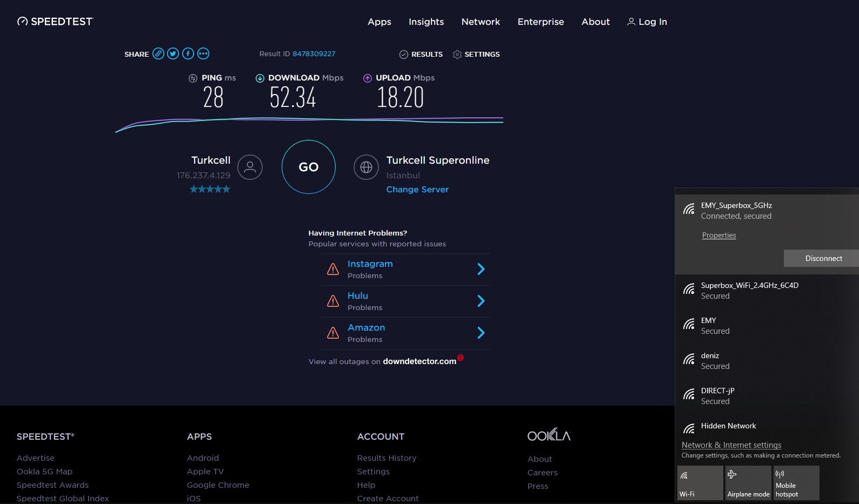Click the ping icon
Image resolution: width=859 pixels, height=504 pixels.
[x=193, y=78]
